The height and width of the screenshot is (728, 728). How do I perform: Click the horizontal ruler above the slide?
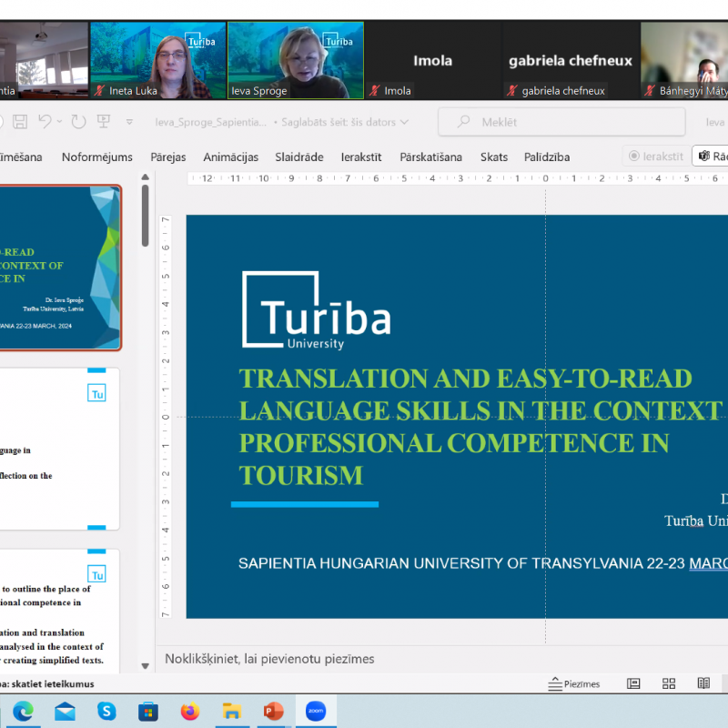pyautogui.click(x=458, y=178)
